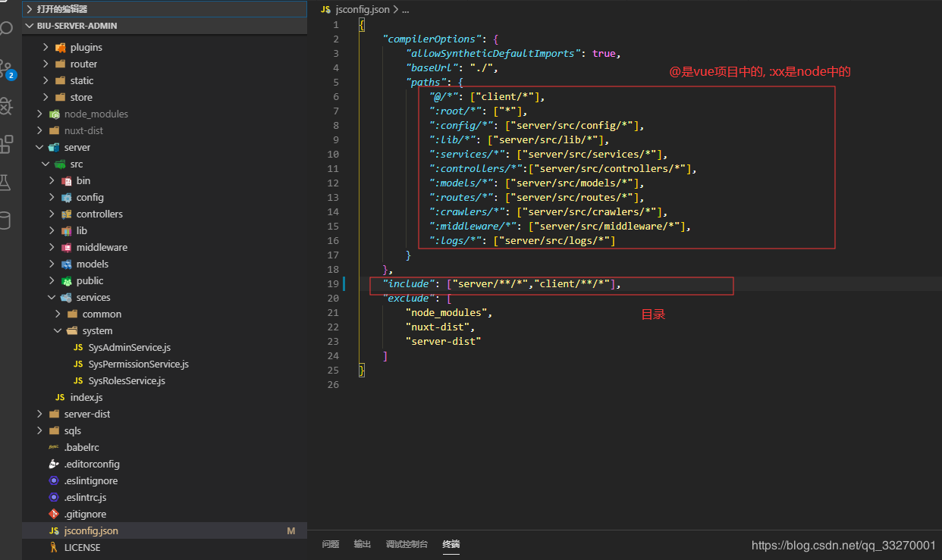The width and height of the screenshot is (942, 560).
Task: Click the M modified status marker
Action: click(x=290, y=531)
